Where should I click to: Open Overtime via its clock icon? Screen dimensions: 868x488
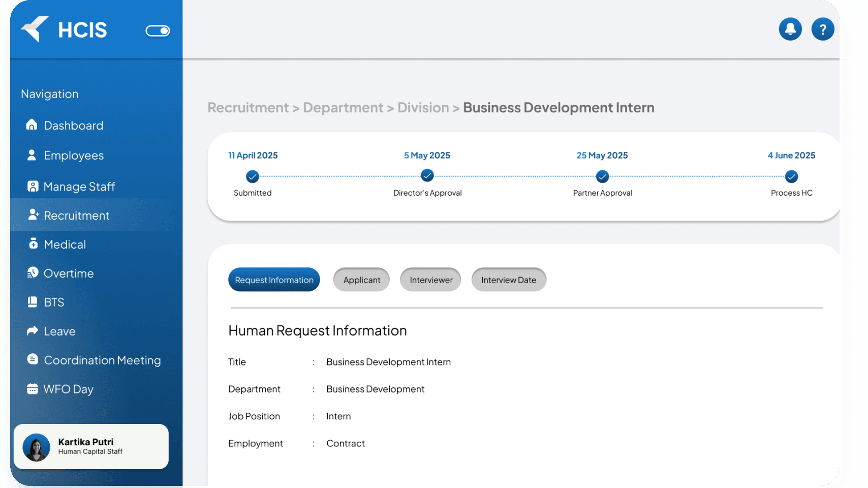click(33, 273)
